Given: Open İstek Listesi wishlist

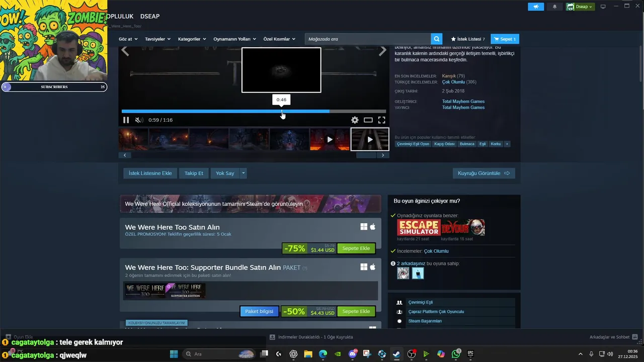Looking at the screenshot, I should [x=468, y=39].
